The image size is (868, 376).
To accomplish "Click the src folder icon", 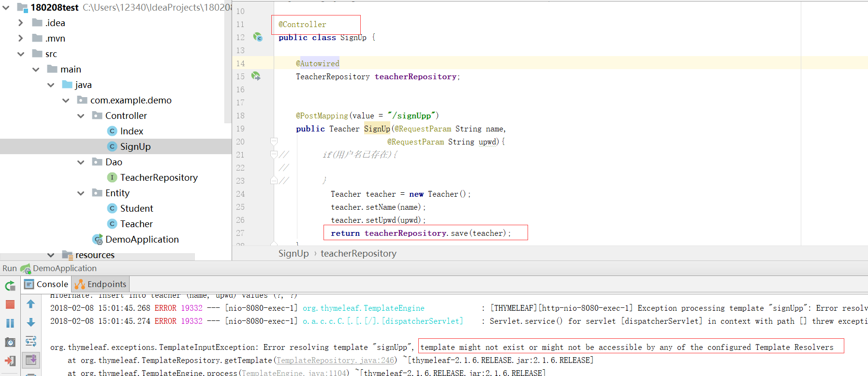I will coord(37,54).
